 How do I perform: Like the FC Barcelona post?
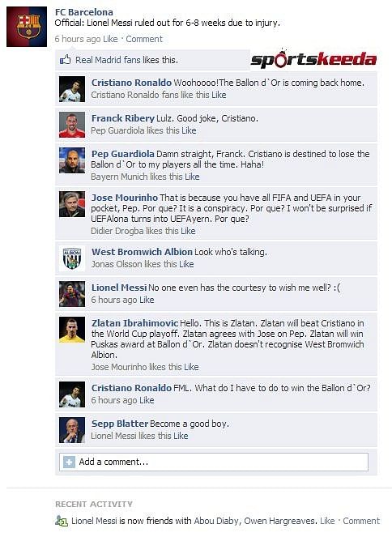pyautogui.click(x=110, y=39)
